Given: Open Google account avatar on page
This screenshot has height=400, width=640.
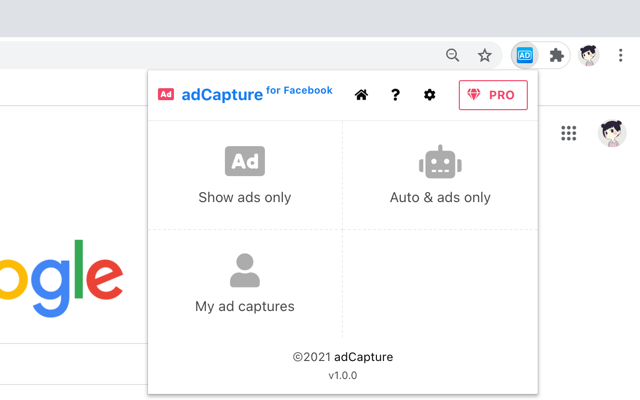Looking at the screenshot, I should click(612, 133).
